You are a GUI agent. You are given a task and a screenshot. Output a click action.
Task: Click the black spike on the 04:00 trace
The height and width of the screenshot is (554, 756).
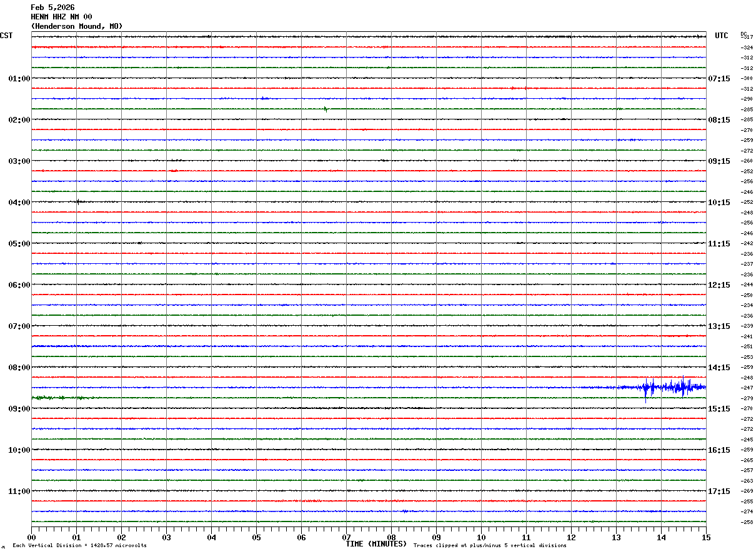(x=77, y=201)
